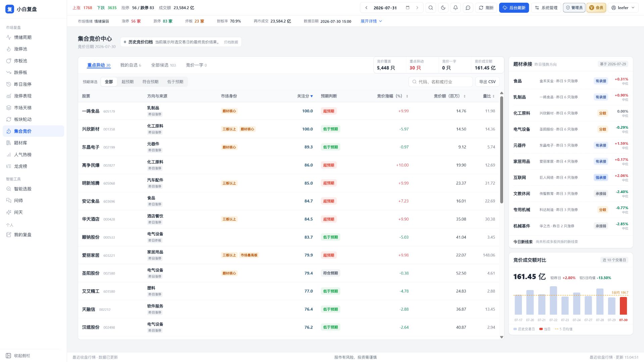The height and width of the screenshot is (362, 644).
Task: Sort by 竞价额（百万） column
Action: tap(450, 96)
